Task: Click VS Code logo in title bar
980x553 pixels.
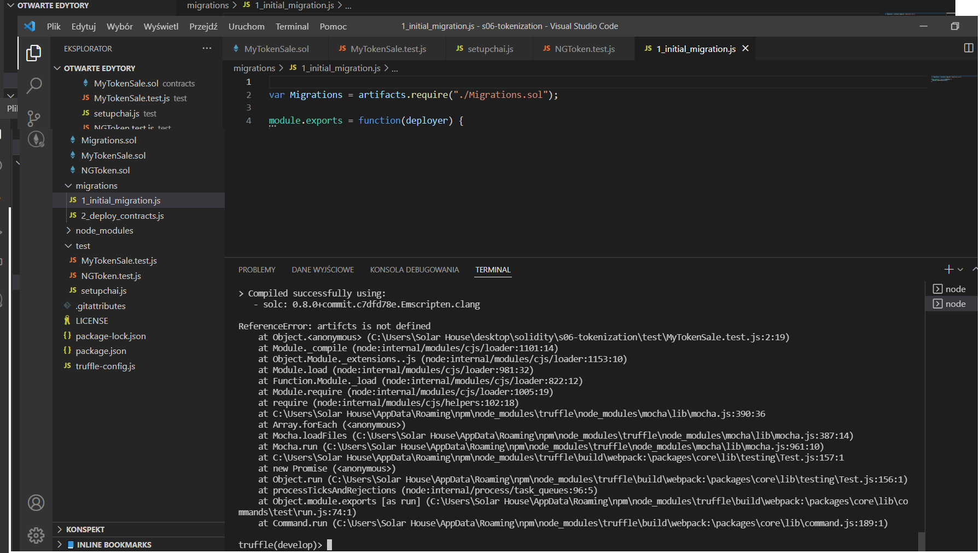Action: click(30, 26)
